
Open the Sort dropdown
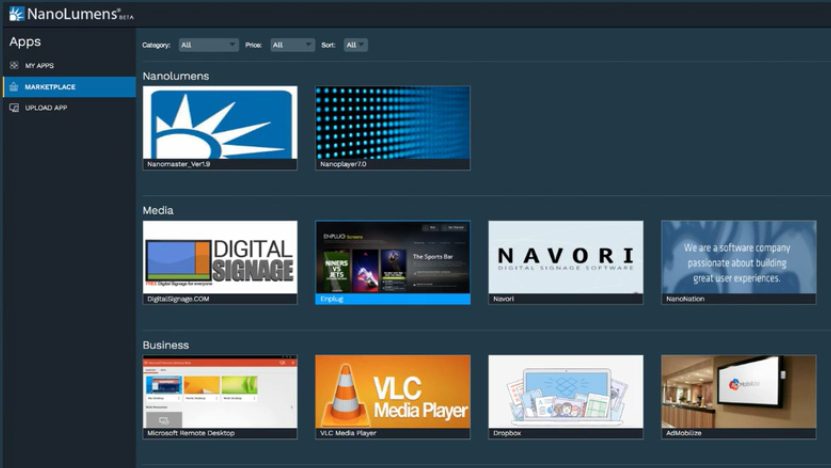point(355,45)
